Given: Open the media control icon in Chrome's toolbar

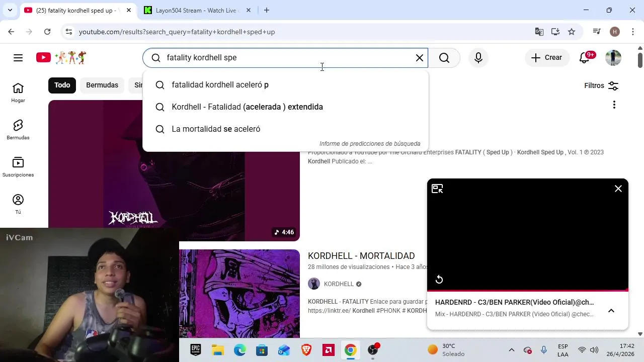Looking at the screenshot, I should pos(597,32).
